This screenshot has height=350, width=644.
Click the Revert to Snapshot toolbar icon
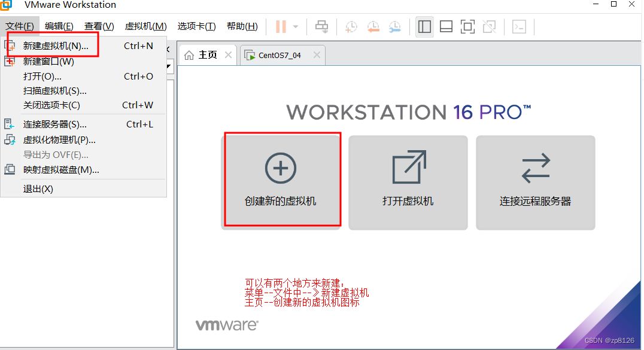373,27
